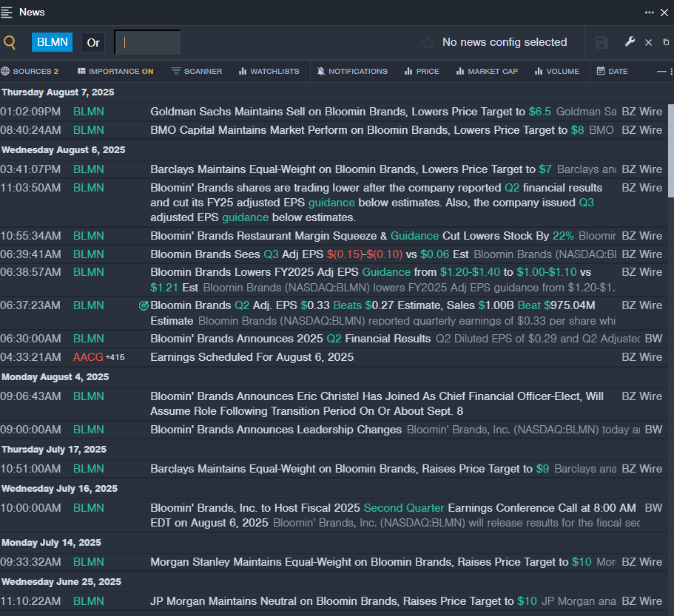This screenshot has width=674, height=616.
Task: Open Goldman Sachs Maintains Sell headline
Action: click(351, 112)
